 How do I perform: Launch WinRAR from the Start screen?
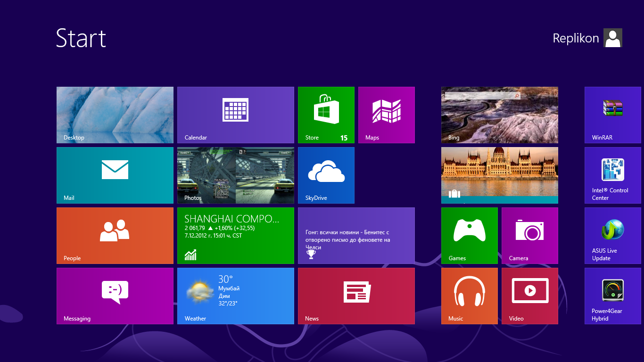coord(612,115)
